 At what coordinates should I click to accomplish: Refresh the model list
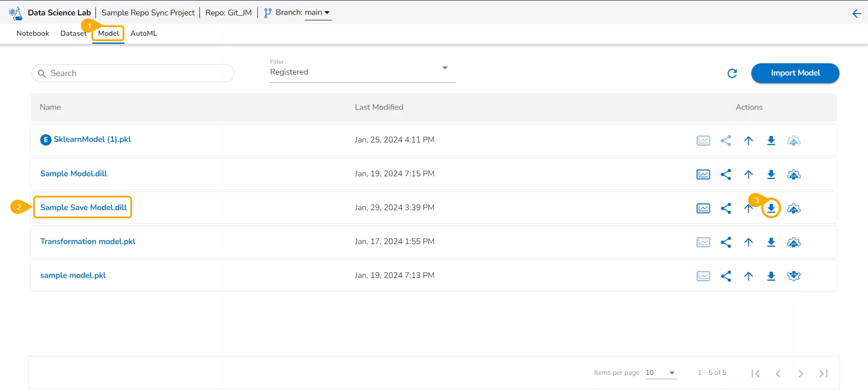click(x=732, y=73)
